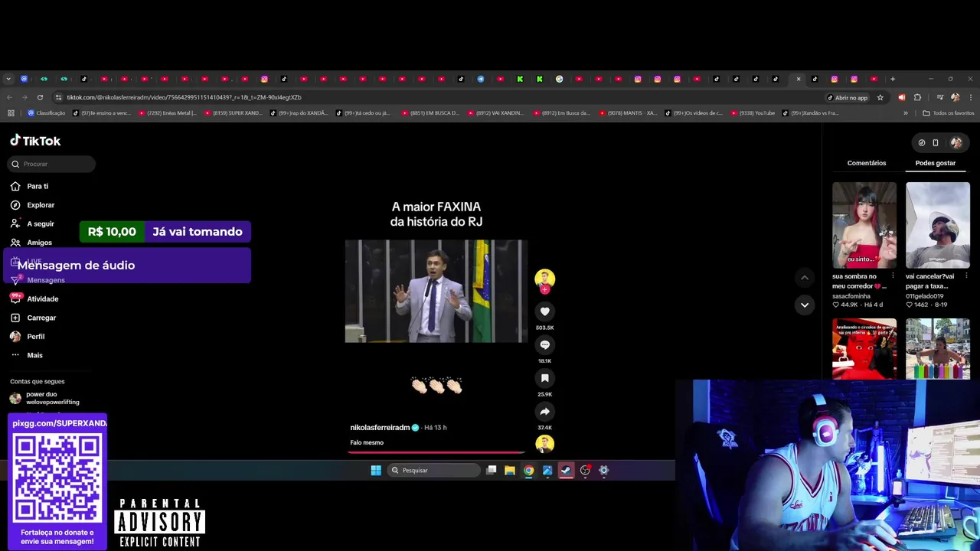Viewport: 980px width, 551px height.
Task: Go back in Chrome
Action: pos(9,97)
